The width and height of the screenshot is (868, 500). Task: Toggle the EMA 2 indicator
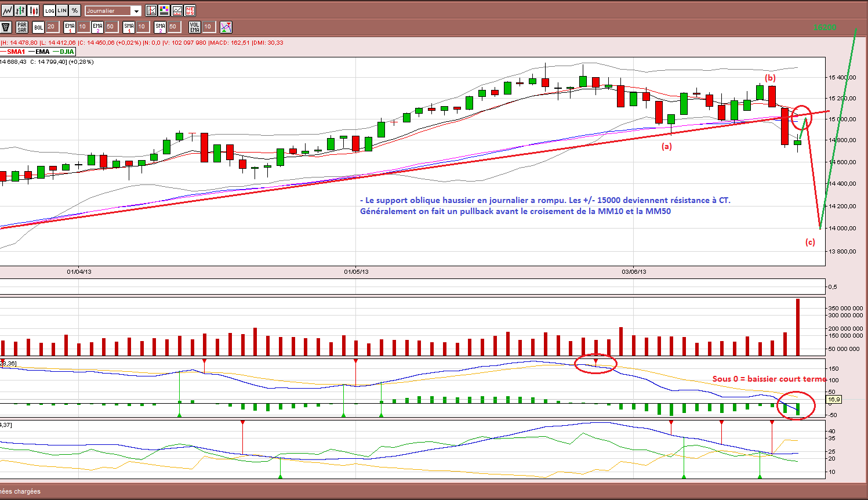(97, 27)
